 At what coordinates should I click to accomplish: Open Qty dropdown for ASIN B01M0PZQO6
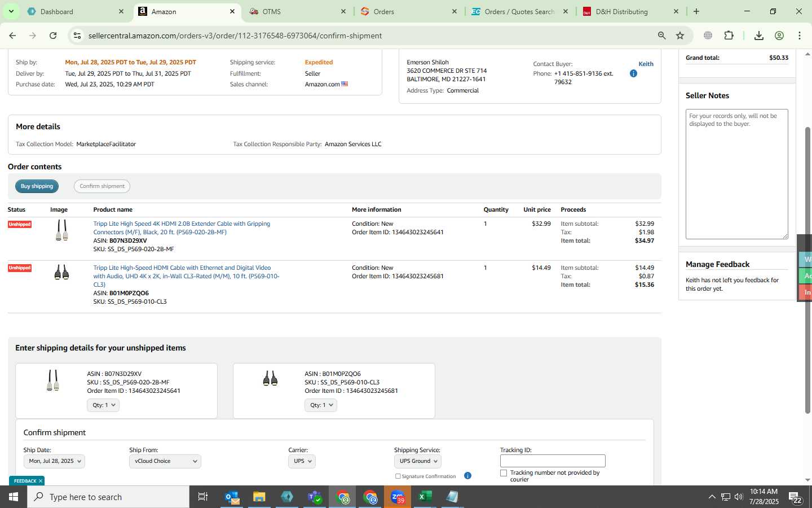[x=321, y=405]
